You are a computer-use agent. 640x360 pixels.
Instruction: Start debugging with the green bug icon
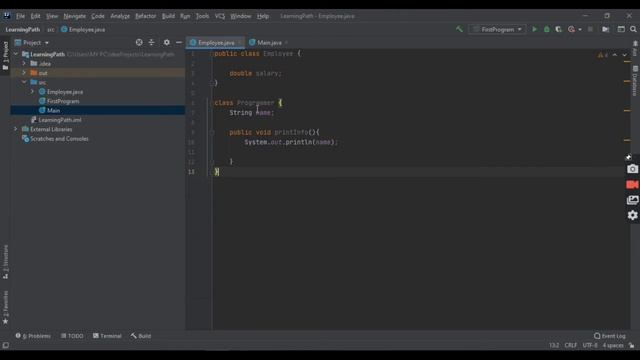pos(547,29)
